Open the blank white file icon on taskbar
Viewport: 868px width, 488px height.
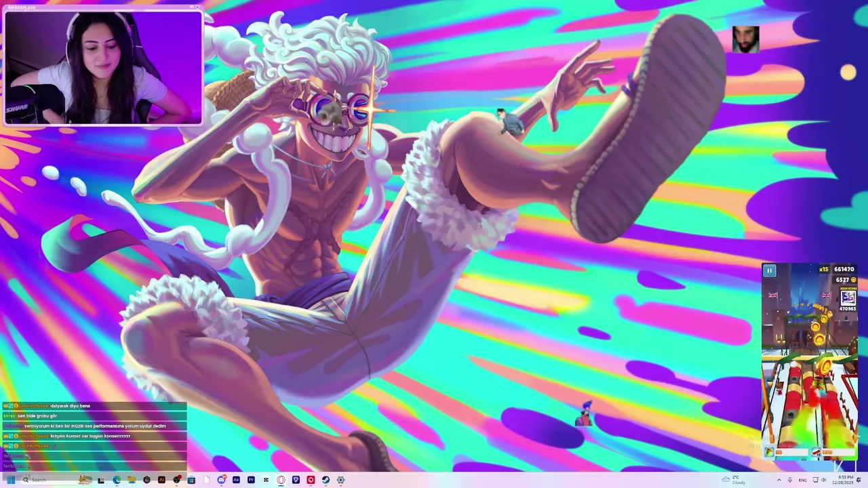[207, 480]
